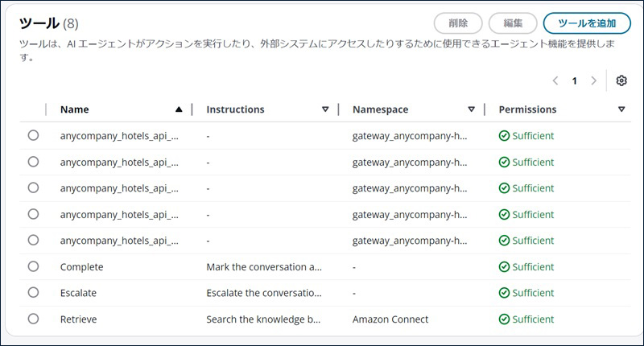Click Sufficient check icon in Escalate row
644x346 pixels.
pyautogui.click(x=504, y=293)
